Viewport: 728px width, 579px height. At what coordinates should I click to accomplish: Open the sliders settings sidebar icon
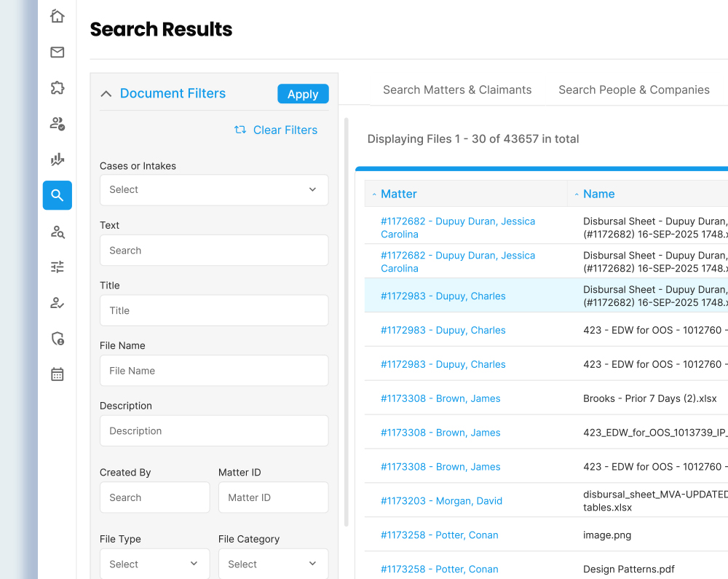57,267
